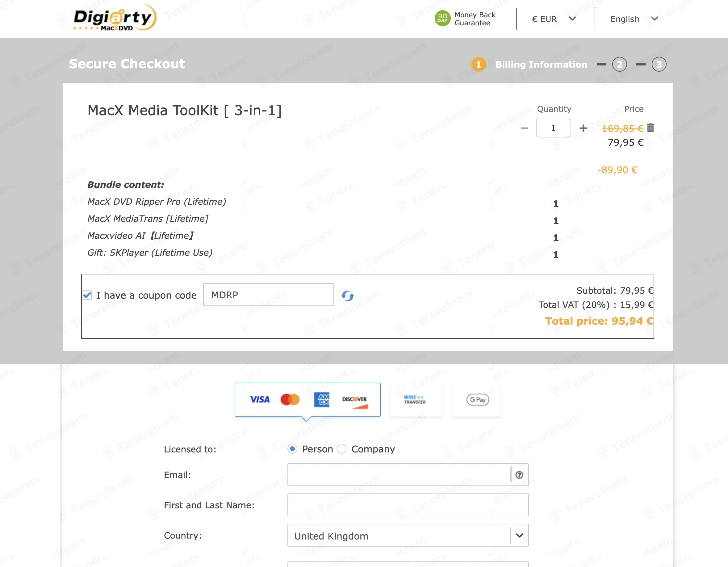Click the -89,90 € discount amount

(x=617, y=170)
